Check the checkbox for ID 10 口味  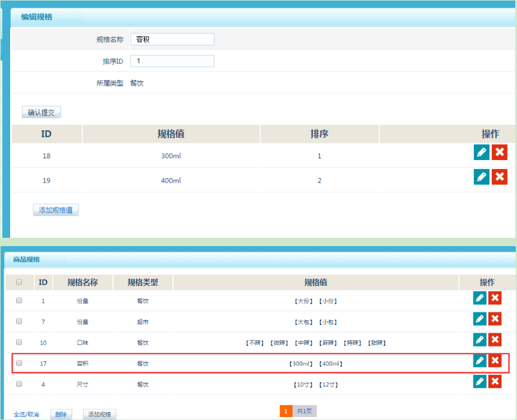[19, 342]
